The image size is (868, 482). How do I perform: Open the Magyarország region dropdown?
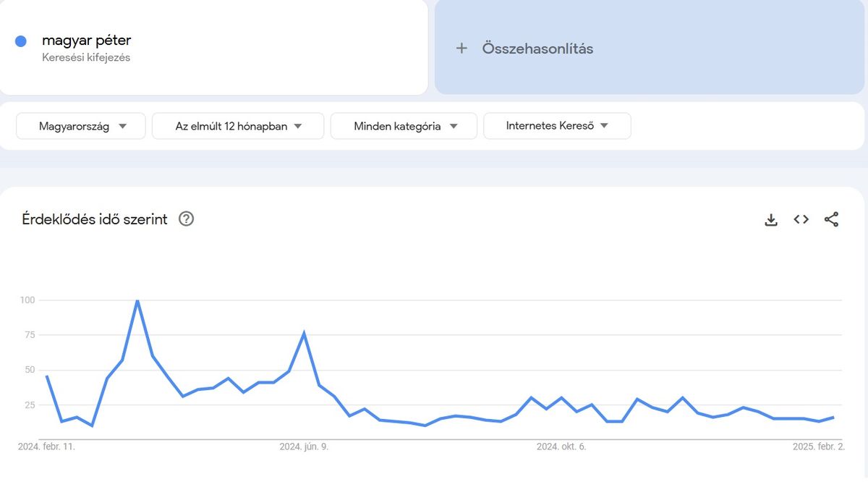tap(81, 126)
